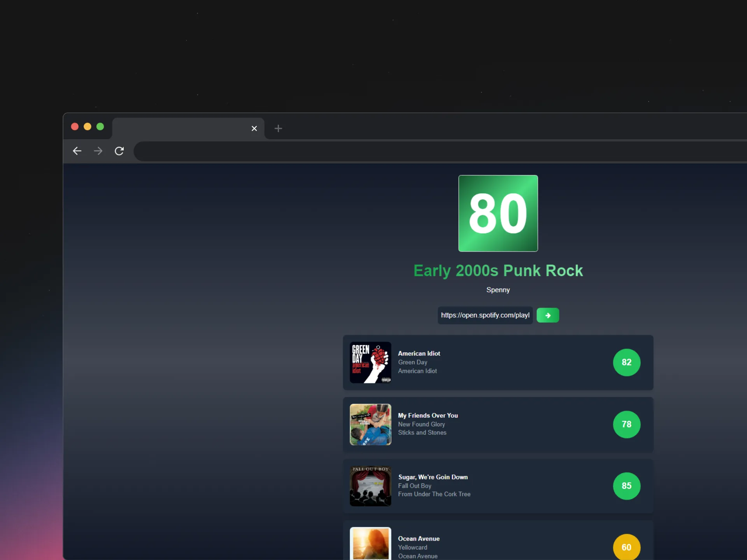Click the 78 popularity score badge
Screen dimensions: 747x560
[626, 424]
